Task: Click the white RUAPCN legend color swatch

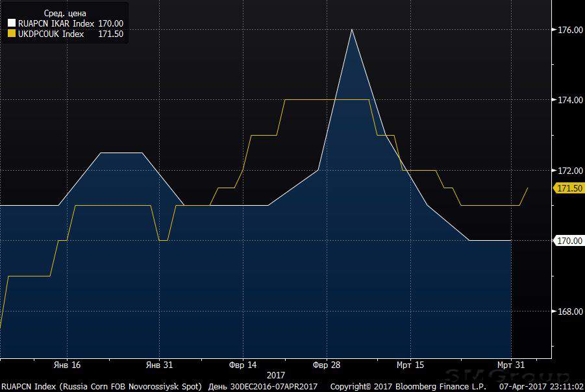Action: [x=12, y=23]
